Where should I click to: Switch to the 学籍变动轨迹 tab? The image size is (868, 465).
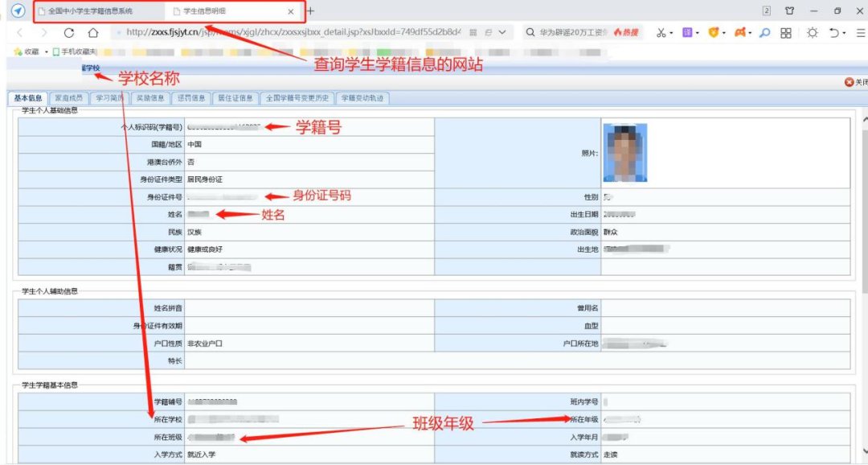[362, 98]
